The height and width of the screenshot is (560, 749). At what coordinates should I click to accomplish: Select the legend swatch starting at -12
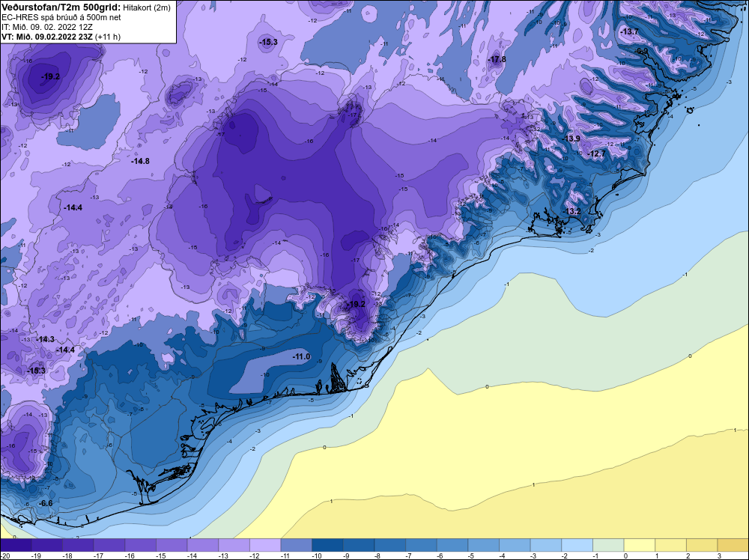[x=265, y=545]
